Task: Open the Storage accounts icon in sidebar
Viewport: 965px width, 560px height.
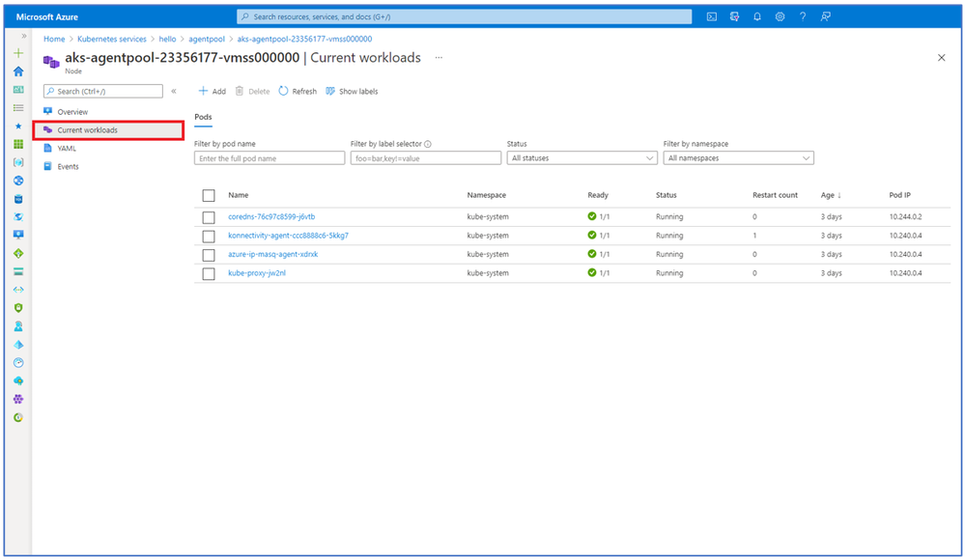Action: pos(18,271)
